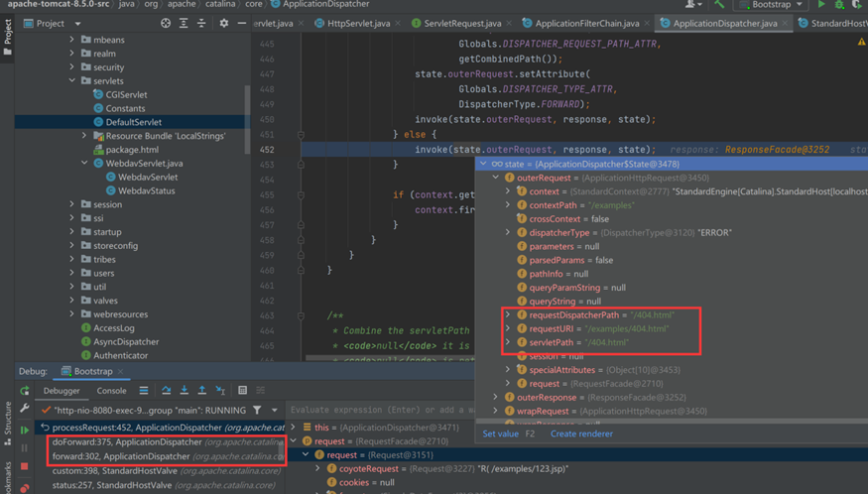The image size is (868, 494).
Task: Expand the requestDispatcherPath field
Action: 508,314
